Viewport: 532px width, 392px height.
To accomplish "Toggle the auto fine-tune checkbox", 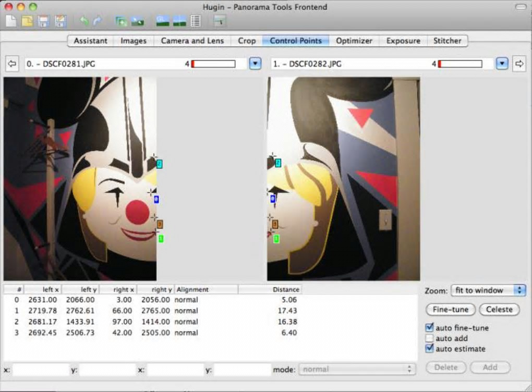I will (x=429, y=327).
